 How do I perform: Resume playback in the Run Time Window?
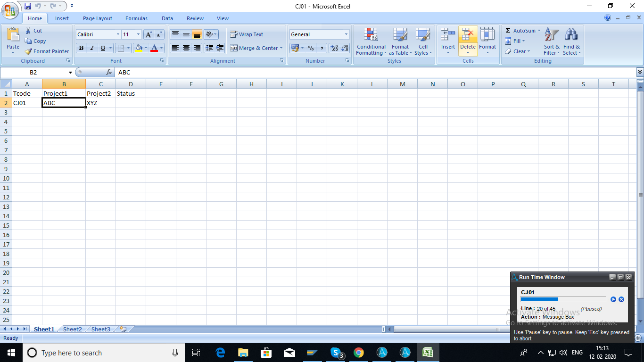[613, 299]
